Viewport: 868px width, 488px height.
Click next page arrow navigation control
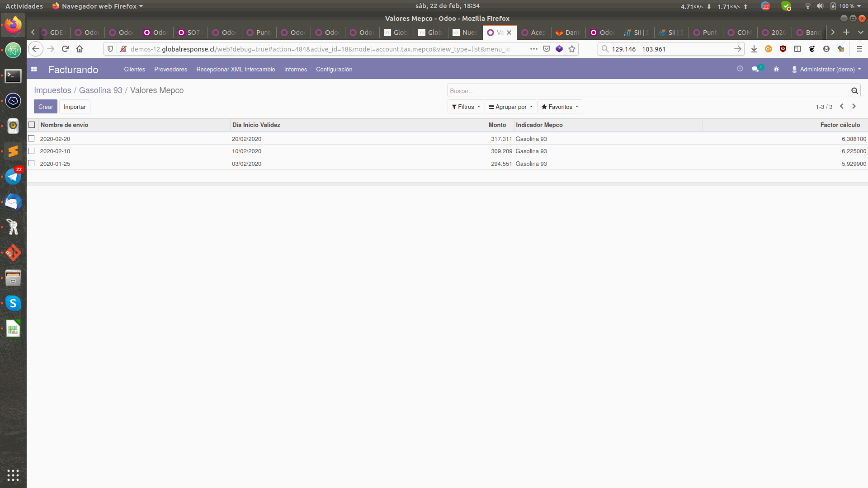854,106
